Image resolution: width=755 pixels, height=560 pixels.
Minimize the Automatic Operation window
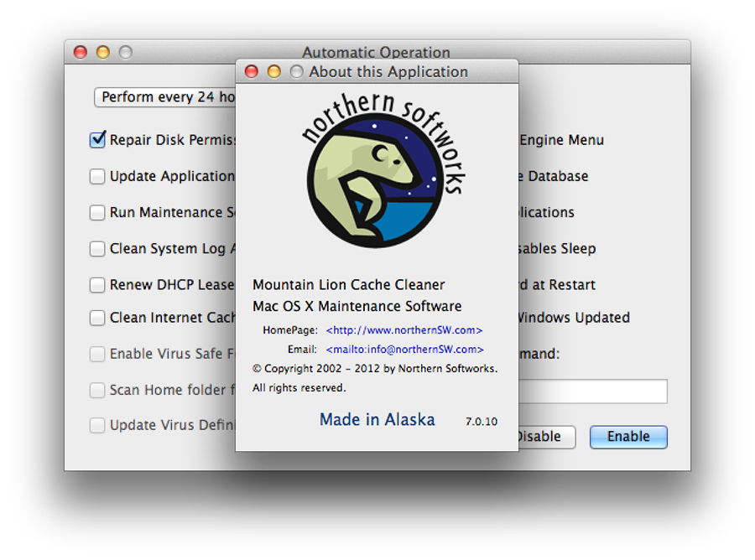click(103, 52)
